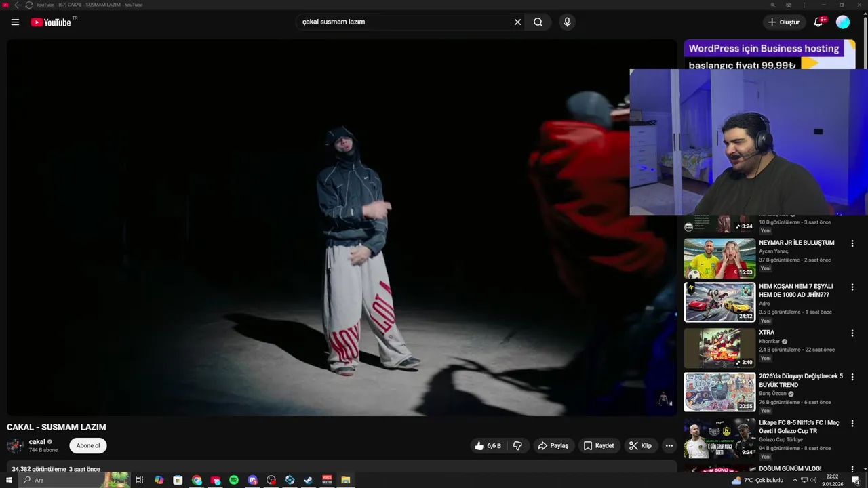868x488 pixels.
Task: Open the WordPress Business hosting ad
Action: tap(770, 54)
